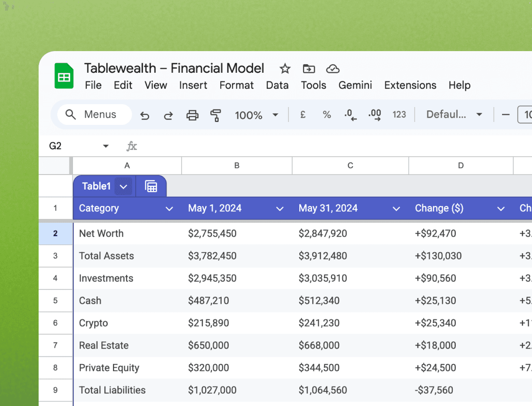Click the table view icon beside Table1
This screenshot has width=532, height=406.
(151, 186)
